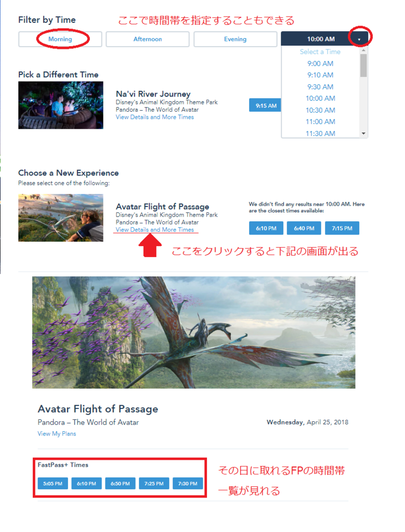Click the FastPass+ Times label
The image size is (405, 532).
tap(63, 465)
